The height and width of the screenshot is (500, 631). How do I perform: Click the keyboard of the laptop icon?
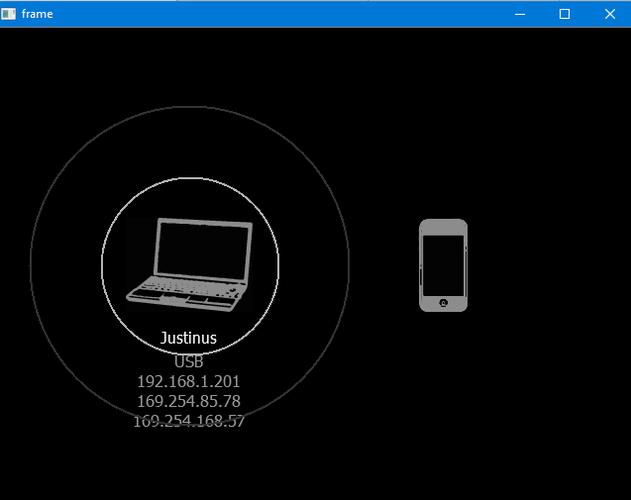pyautogui.click(x=186, y=287)
